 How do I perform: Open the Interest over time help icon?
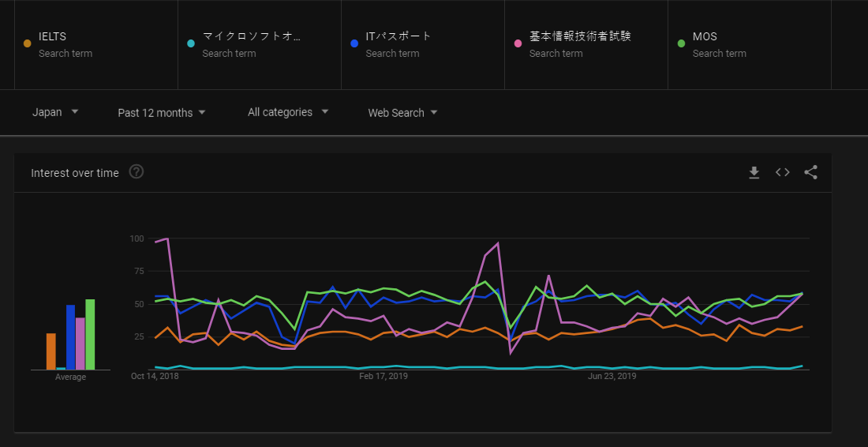point(136,172)
